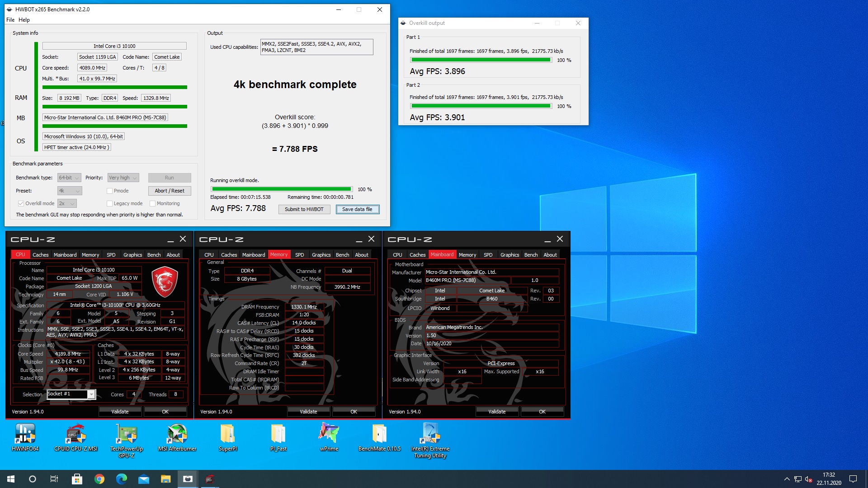868x488 pixels.
Task: Click Save data file button
Action: pos(357,209)
